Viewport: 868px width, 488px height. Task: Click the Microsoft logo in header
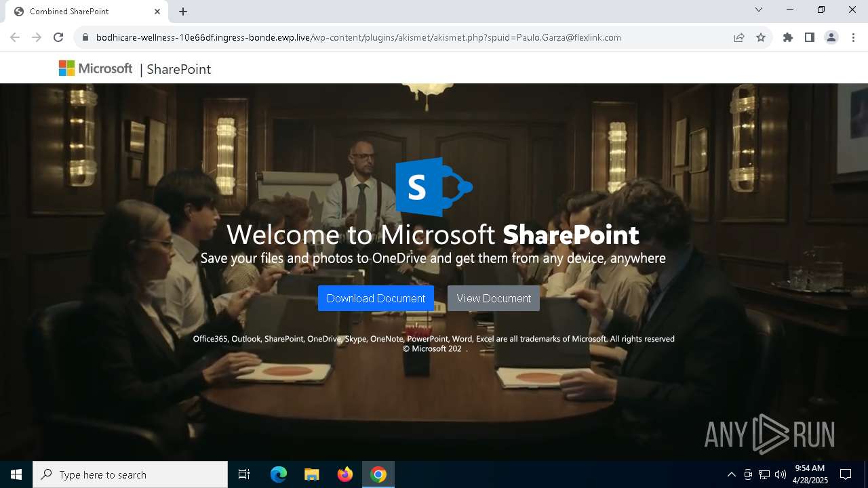[96, 68]
